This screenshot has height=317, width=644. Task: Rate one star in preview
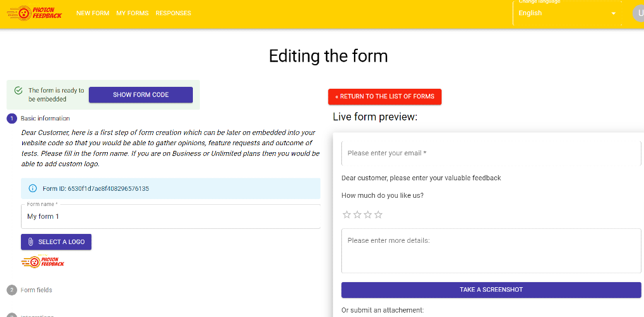[x=346, y=215]
